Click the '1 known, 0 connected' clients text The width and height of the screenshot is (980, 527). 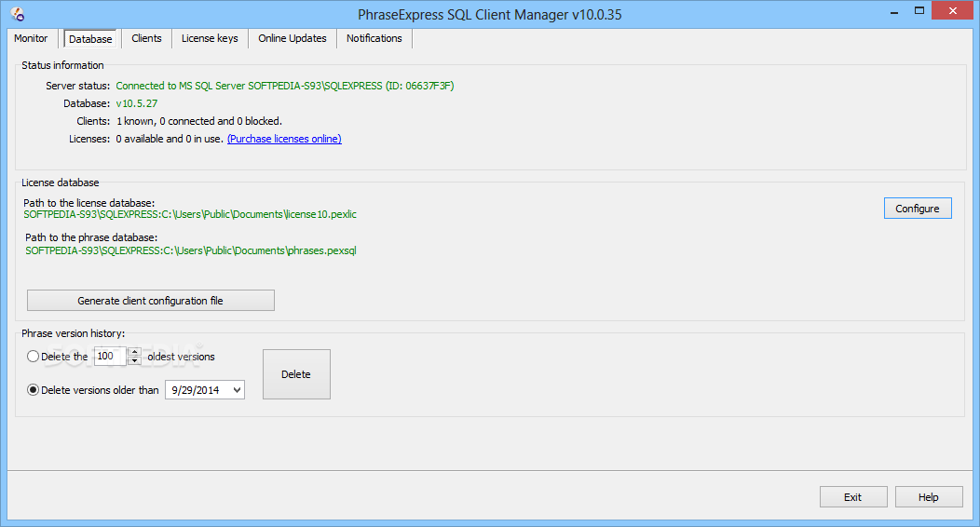[199, 121]
